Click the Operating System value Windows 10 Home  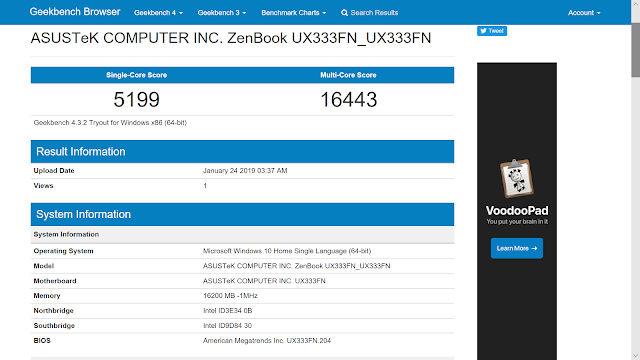[287, 251]
